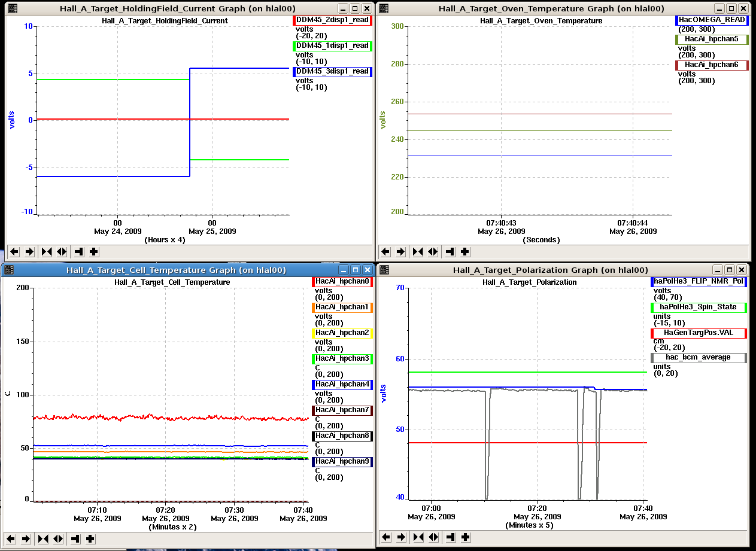Pan right in the HoldingField_Current graph

29,252
